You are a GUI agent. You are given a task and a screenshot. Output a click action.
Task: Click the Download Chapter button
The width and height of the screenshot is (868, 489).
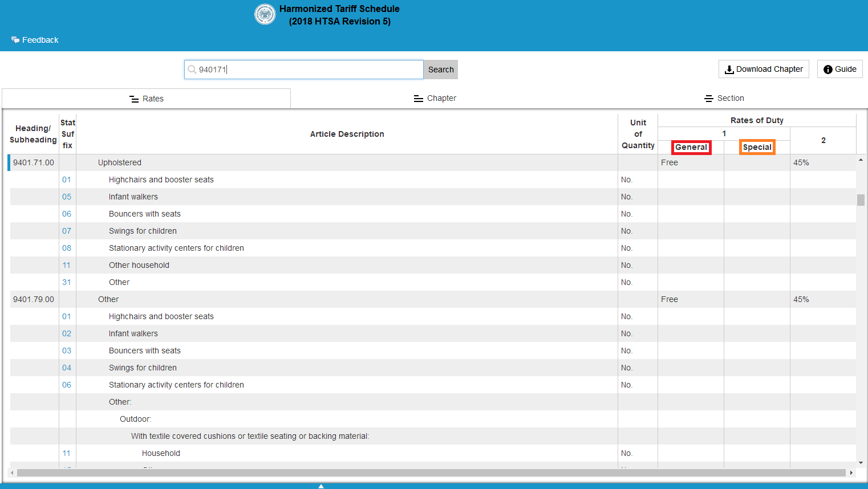[764, 69]
